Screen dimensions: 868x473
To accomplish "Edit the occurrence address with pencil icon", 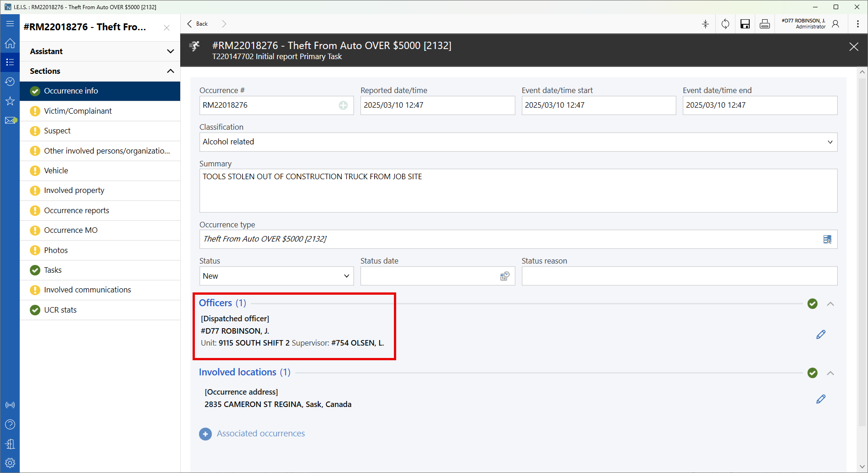I will click(821, 399).
